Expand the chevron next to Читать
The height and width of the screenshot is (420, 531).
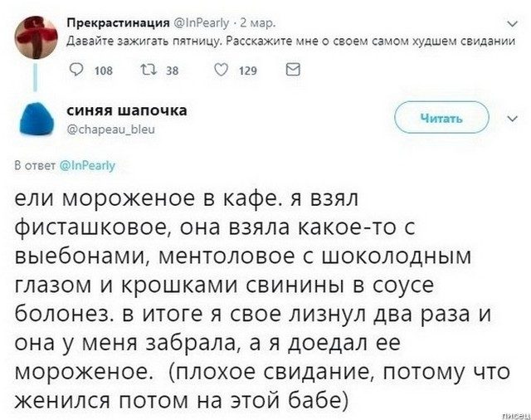pos(510,119)
